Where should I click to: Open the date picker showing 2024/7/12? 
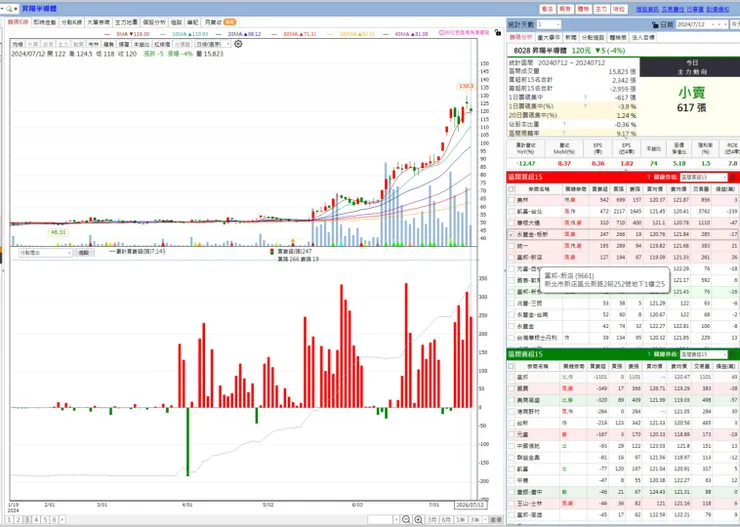click(x=702, y=25)
